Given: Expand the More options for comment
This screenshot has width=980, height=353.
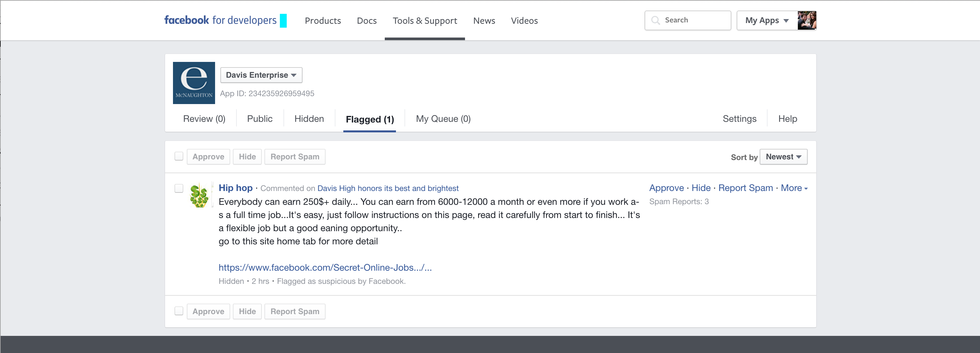Looking at the screenshot, I should (794, 188).
